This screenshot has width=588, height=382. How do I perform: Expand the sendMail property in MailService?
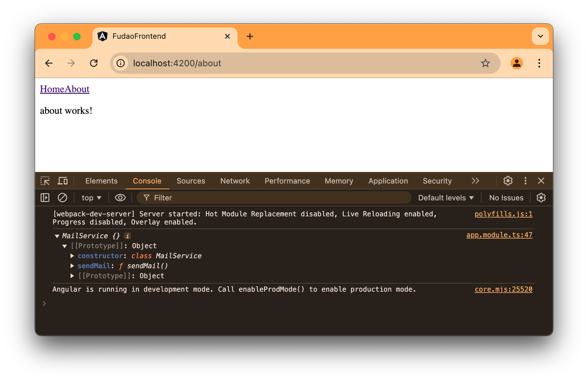click(x=72, y=266)
